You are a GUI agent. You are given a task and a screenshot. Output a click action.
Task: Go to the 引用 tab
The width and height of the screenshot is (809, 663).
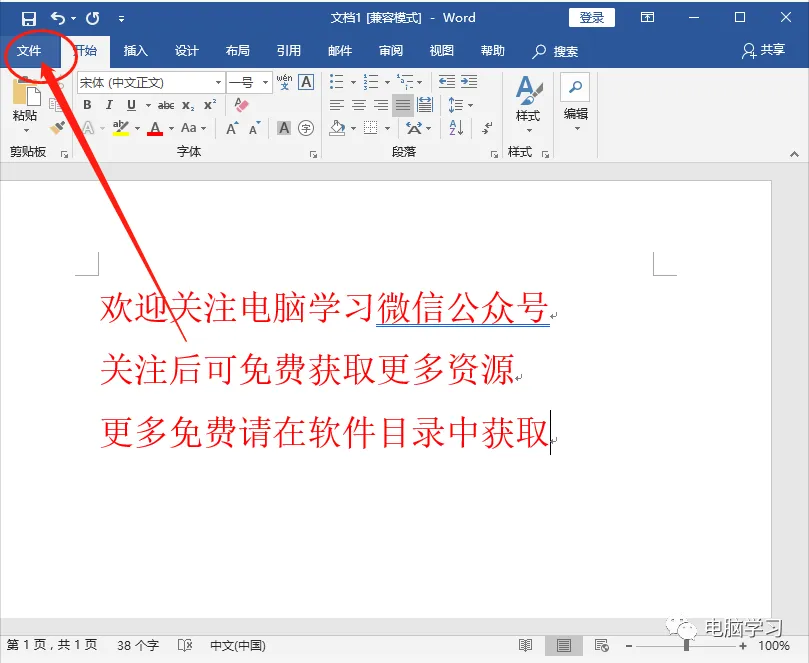[x=289, y=51]
